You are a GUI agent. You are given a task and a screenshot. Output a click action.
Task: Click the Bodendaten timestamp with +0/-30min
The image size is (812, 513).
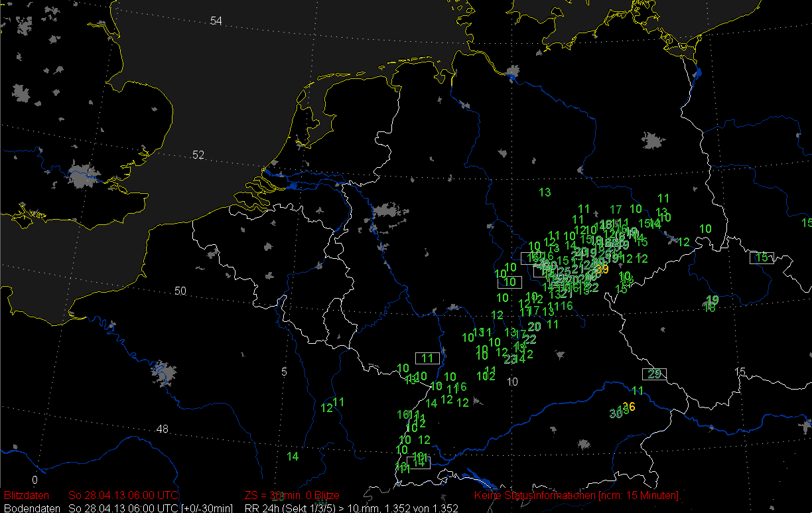151,508
